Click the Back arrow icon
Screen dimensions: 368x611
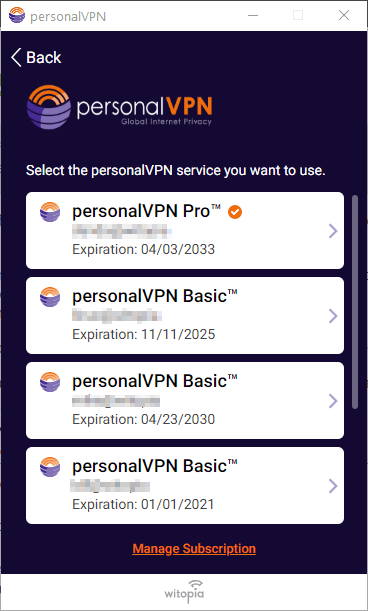coord(16,58)
